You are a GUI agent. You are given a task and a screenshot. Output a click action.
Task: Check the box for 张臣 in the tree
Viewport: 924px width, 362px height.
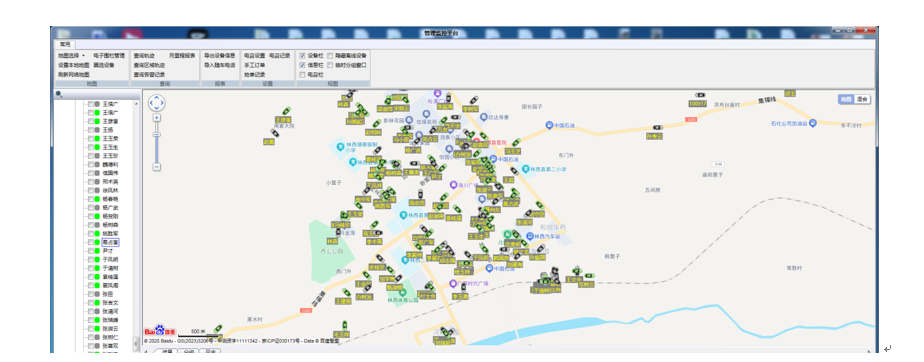click(x=91, y=294)
